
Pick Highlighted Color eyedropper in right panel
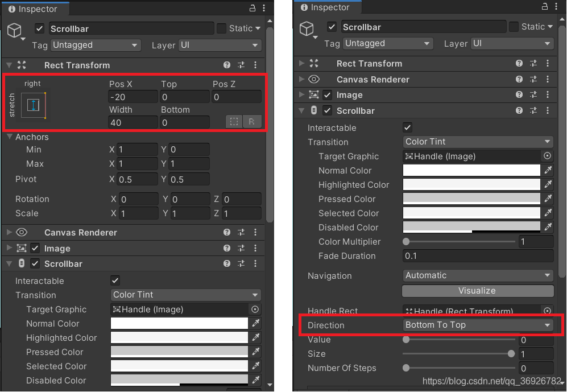point(548,184)
